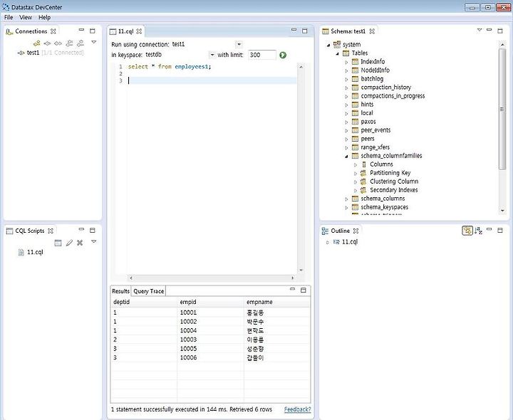The image size is (513, 420).
Task: Collapse the schema_columnfamilies table node
Action: pyautogui.click(x=346, y=156)
